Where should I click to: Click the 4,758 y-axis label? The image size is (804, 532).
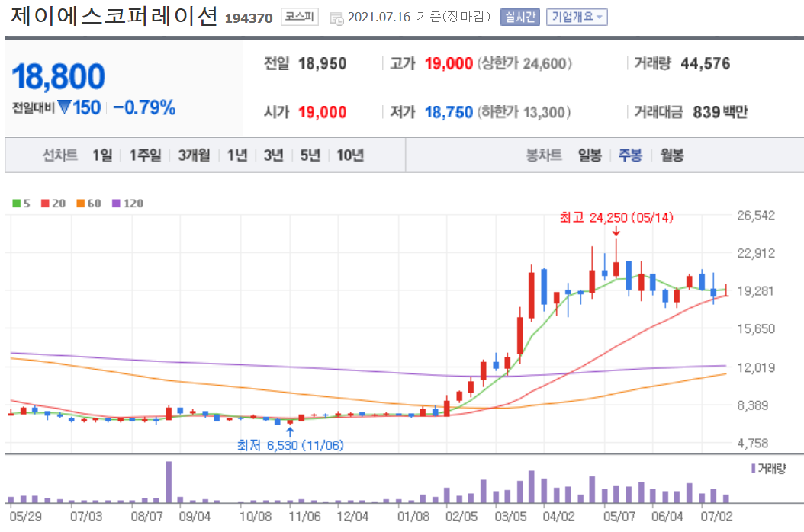[x=753, y=444]
